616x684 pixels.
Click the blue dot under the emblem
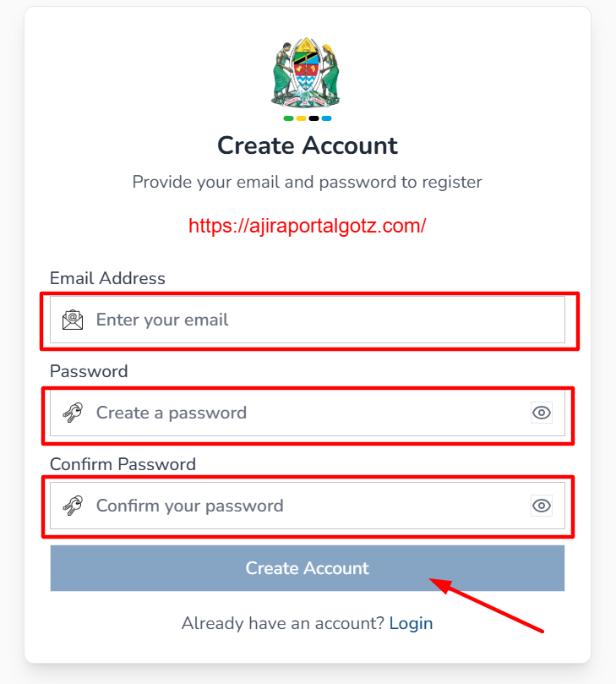(326, 118)
